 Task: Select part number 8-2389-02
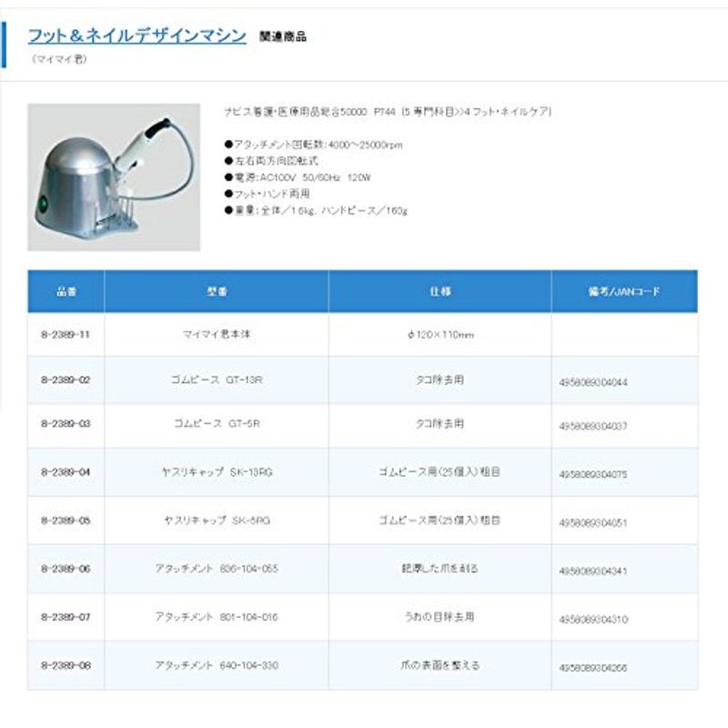[x=66, y=381]
